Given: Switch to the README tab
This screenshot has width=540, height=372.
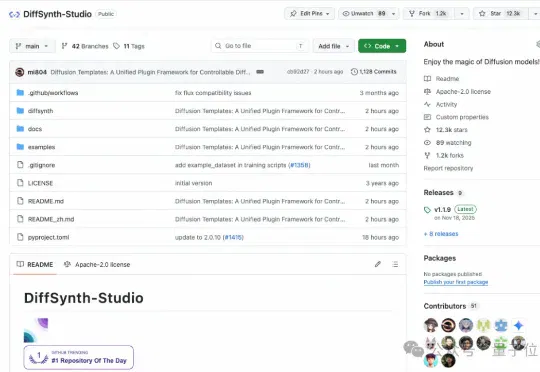Looking at the screenshot, I should pyautogui.click(x=35, y=265).
